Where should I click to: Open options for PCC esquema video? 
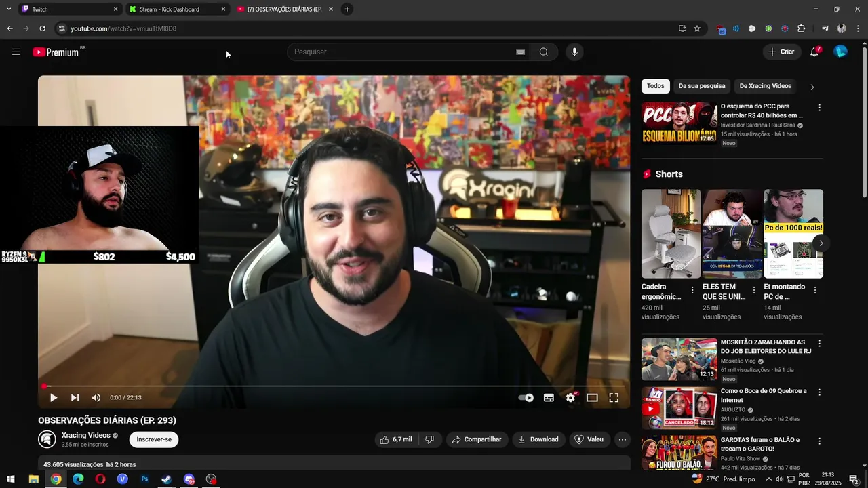tap(819, 108)
